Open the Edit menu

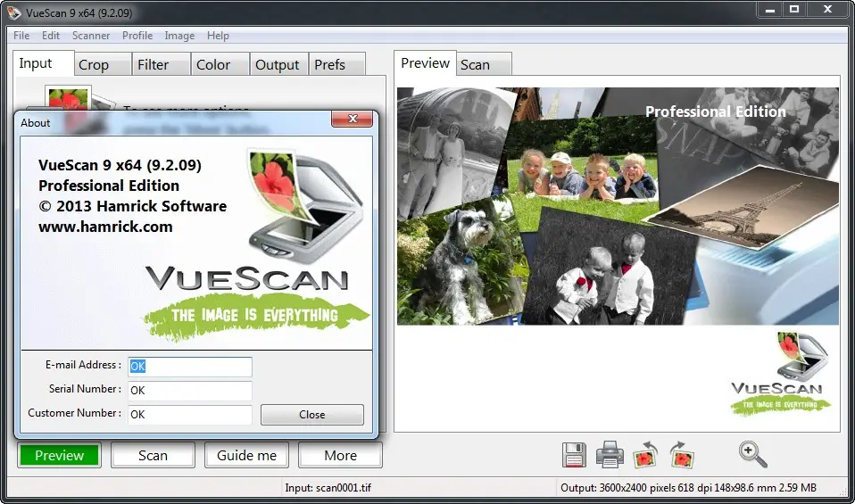tap(51, 36)
